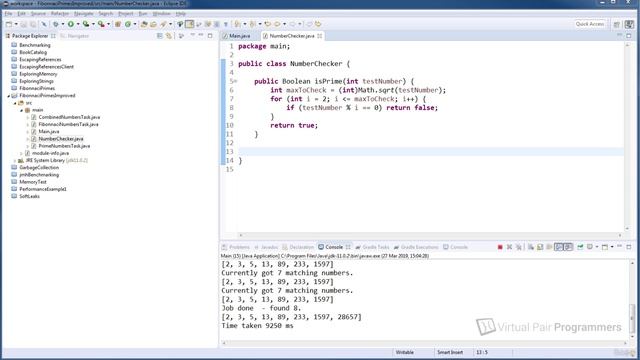Open the Navigate menu
640x360 pixels.
pos(84,13)
